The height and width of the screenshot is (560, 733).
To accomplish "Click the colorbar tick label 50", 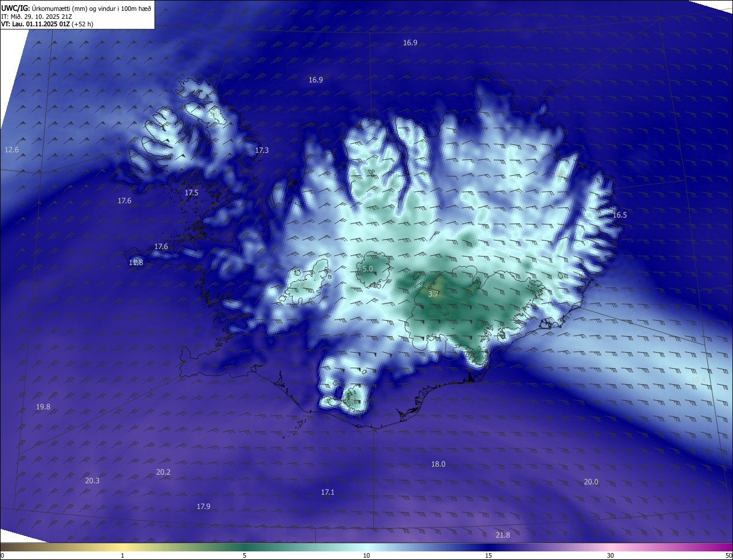I will pos(729,556).
